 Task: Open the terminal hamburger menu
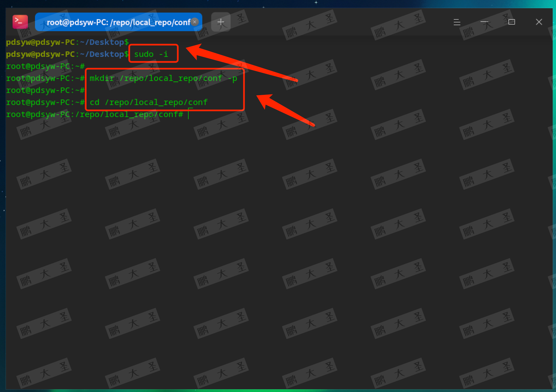pyautogui.click(x=457, y=22)
